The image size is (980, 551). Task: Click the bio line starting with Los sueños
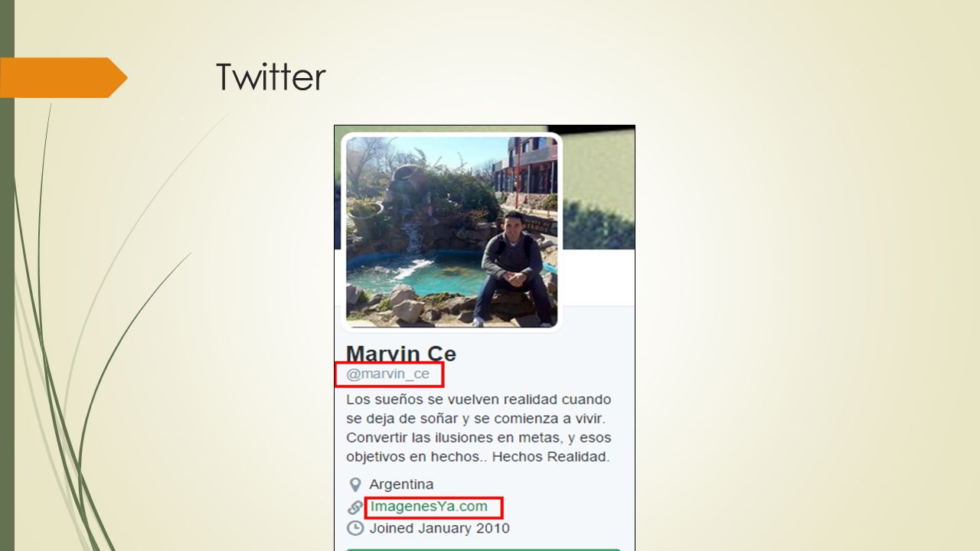pos(479,399)
